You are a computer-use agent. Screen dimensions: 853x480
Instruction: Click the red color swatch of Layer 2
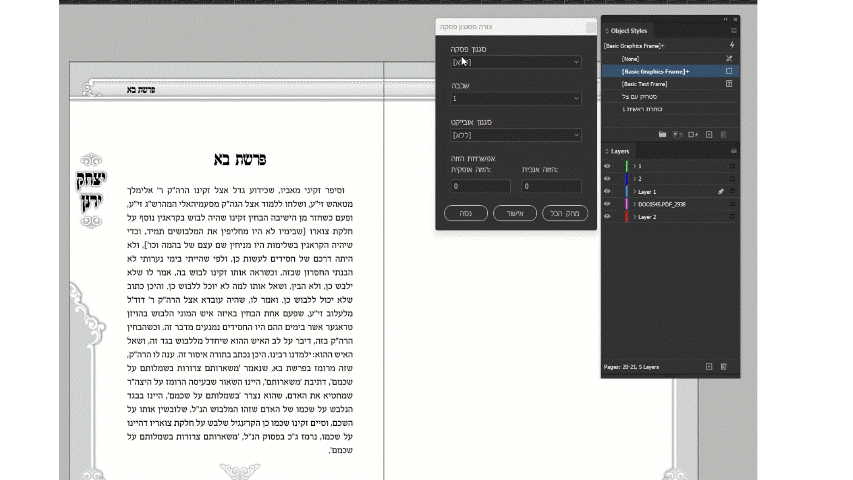pyautogui.click(x=627, y=217)
